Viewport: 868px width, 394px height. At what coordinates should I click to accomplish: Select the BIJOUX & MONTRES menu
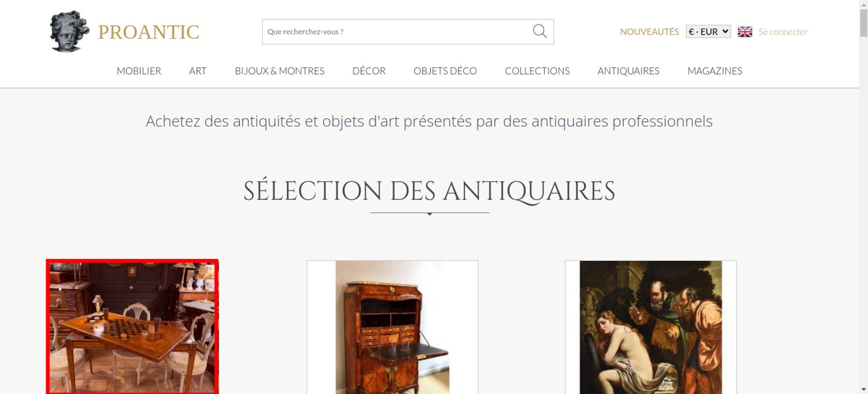(279, 71)
